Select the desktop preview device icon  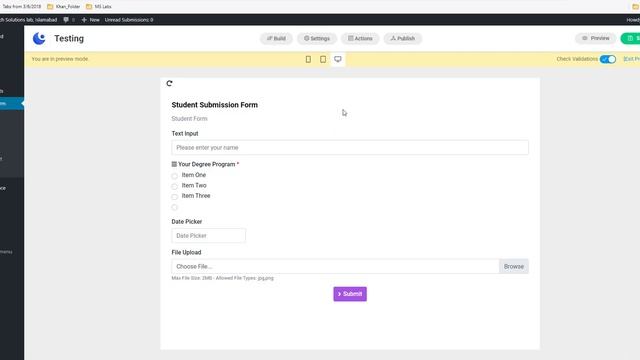338,59
